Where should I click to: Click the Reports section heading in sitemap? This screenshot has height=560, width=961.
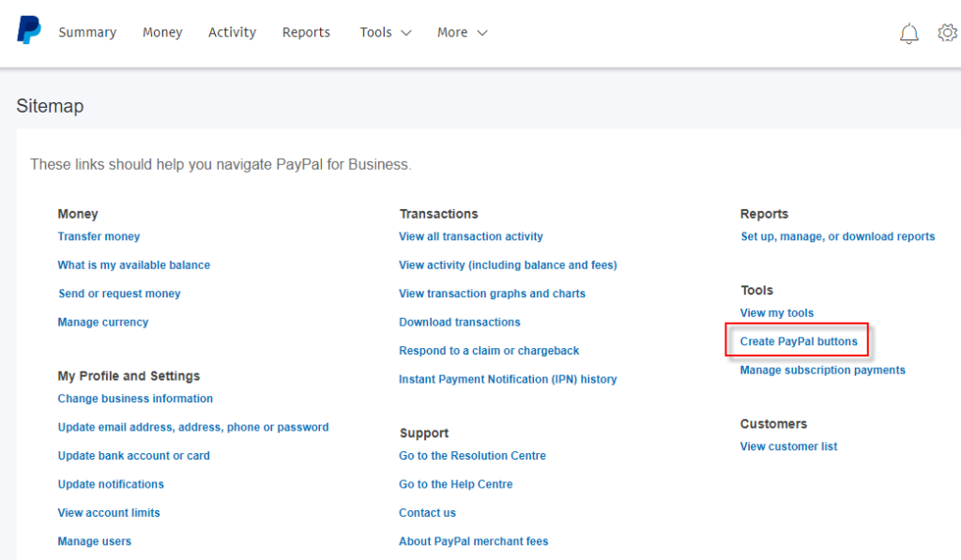pyautogui.click(x=764, y=214)
